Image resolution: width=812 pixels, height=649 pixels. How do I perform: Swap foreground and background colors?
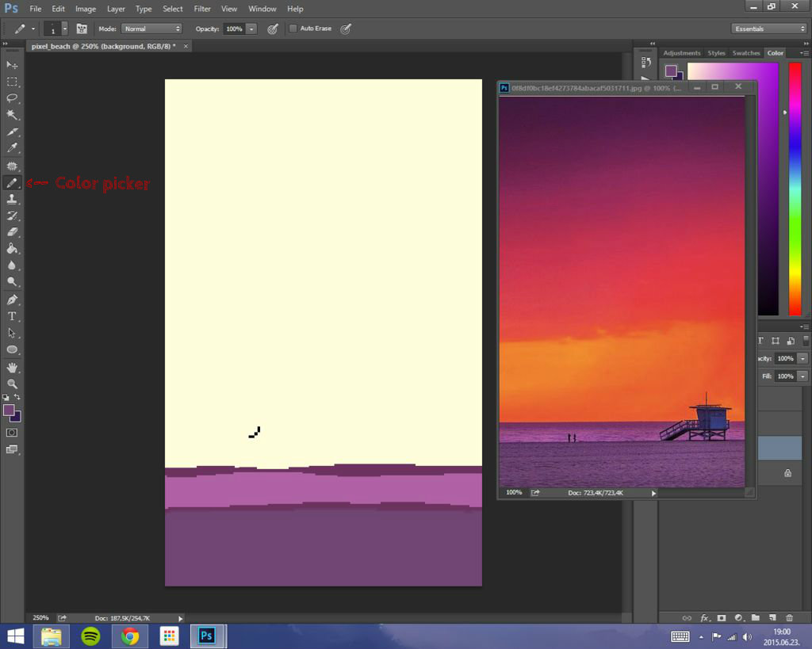(17, 397)
